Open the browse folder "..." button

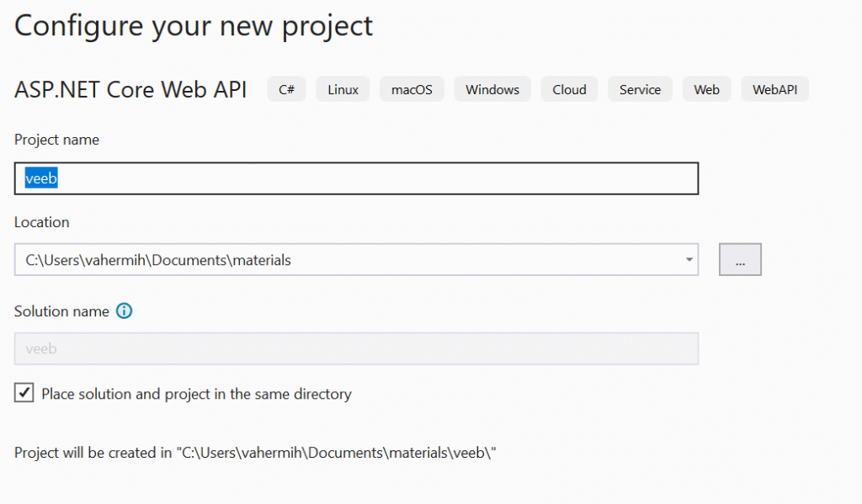740,261
